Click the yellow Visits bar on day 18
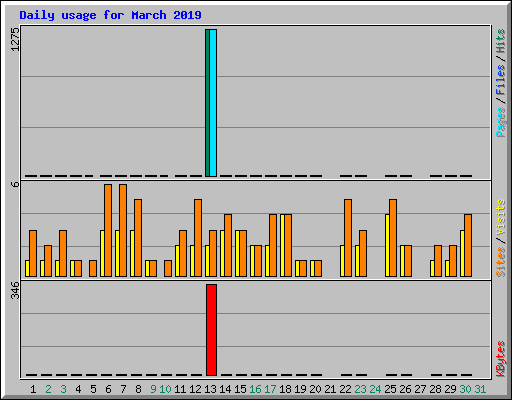The width and height of the screenshot is (512, 400). pyautogui.click(x=282, y=245)
